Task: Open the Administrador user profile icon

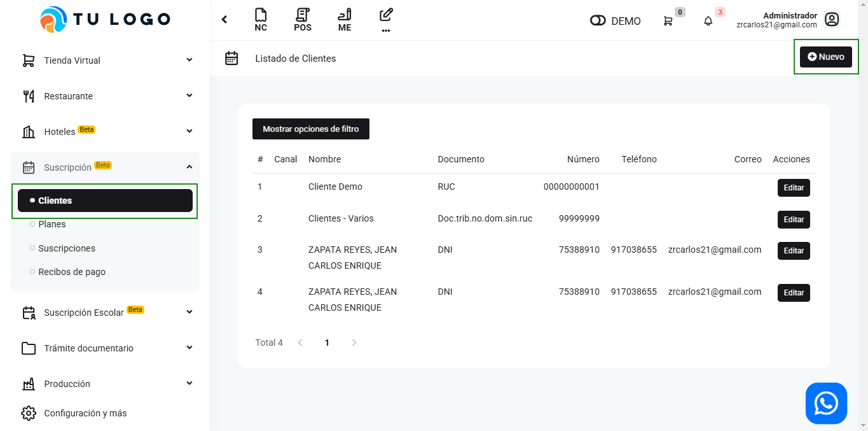Action: [x=831, y=20]
